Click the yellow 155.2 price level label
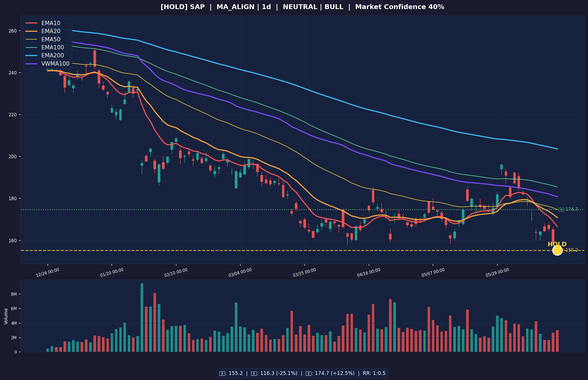The height and width of the screenshot is (380, 588). point(570,250)
